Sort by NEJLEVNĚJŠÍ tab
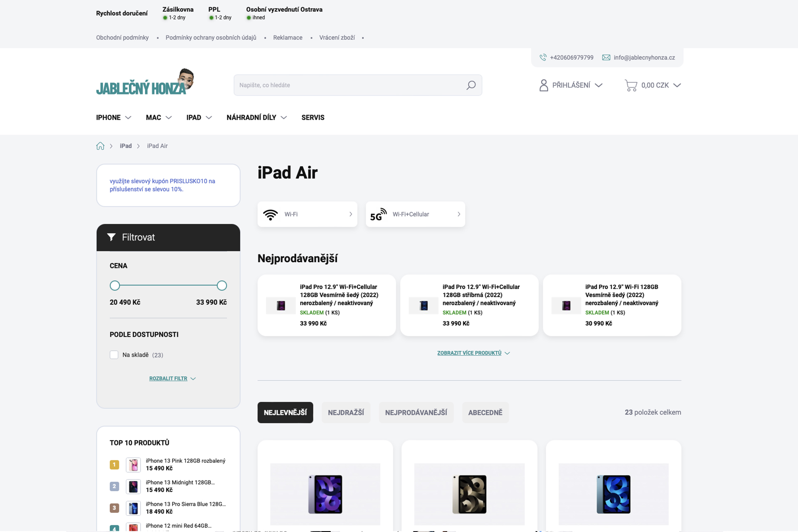 click(x=285, y=412)
